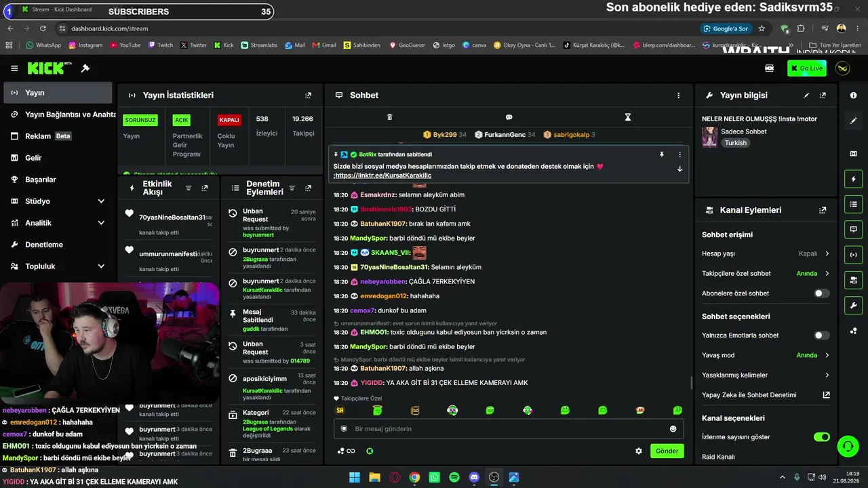Open the emoji picker in message box
The image size is (868, 488).
click(673, 429)
